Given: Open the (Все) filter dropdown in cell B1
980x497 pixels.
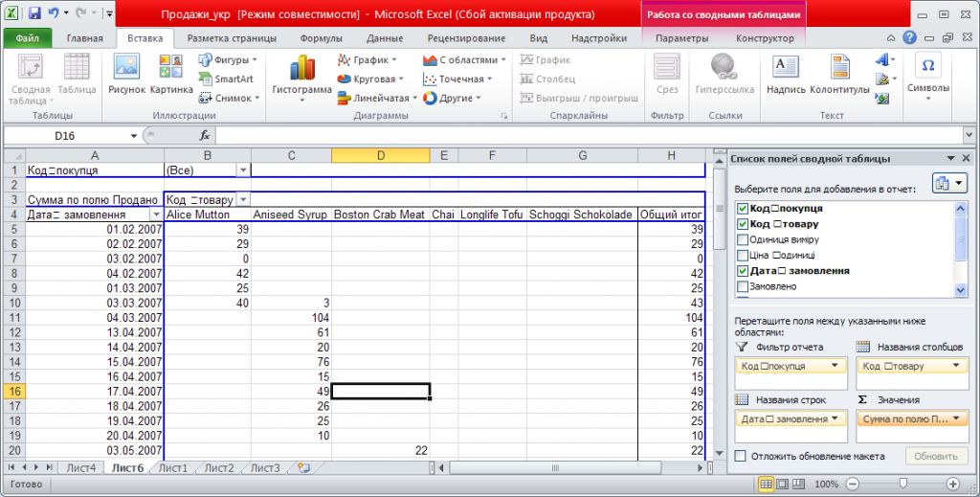Looking at the screenshot, I should [243, 169].
